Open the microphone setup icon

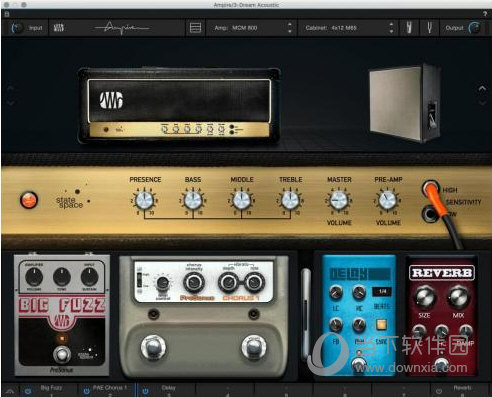coord(409,28)
